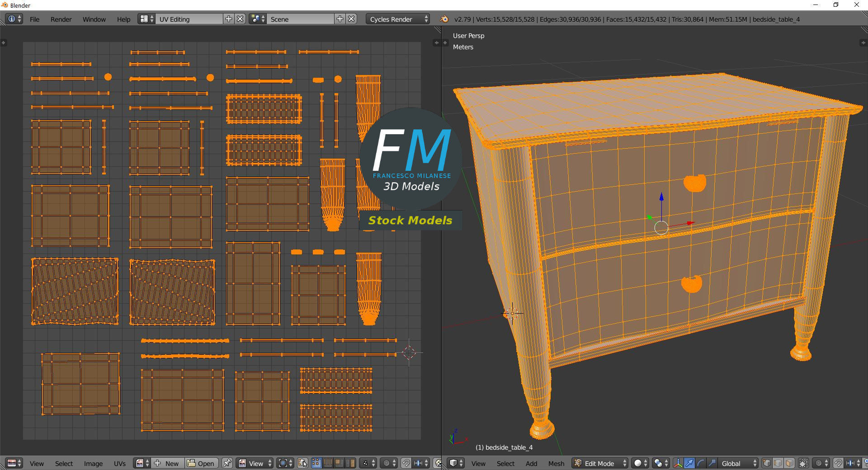
Task: Open the Cycles Render engine dropdown
Action: (x=398, y=19)
